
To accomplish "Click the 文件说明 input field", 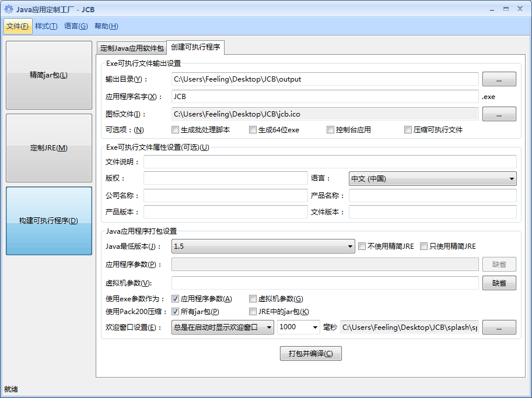I will [x=330, y=162].
